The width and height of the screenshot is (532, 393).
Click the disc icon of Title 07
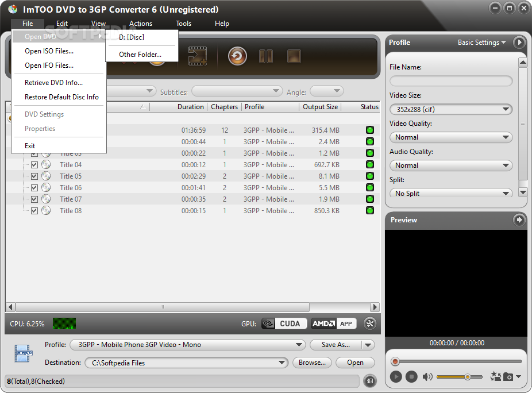pos(46,199)
